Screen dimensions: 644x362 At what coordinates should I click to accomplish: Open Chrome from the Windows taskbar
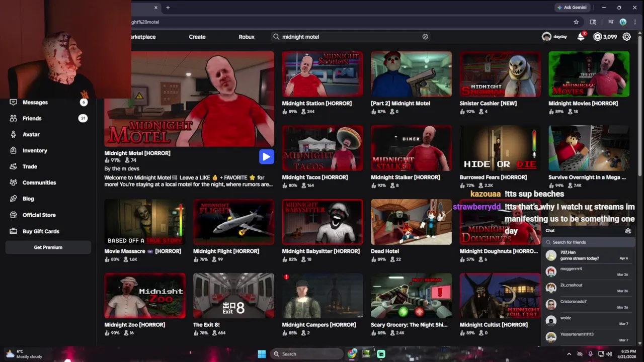pyautogui.click(x=352, y=354)
